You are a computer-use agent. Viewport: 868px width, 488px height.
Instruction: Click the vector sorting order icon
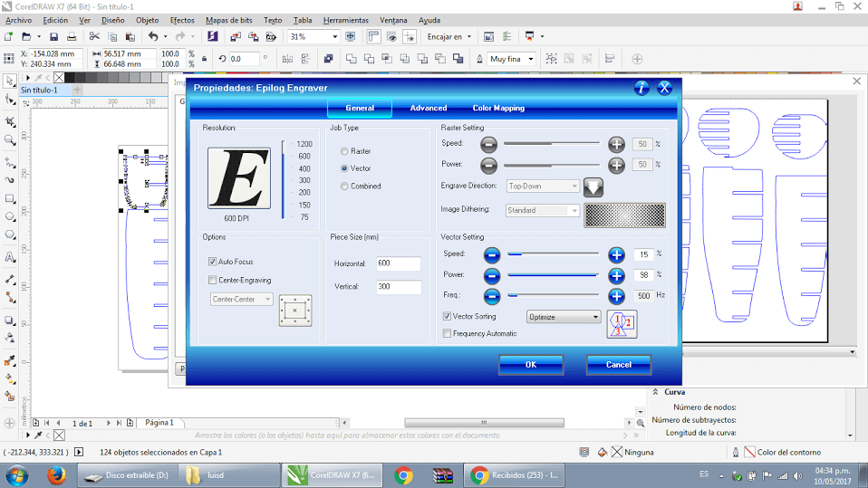click(622, 324)
